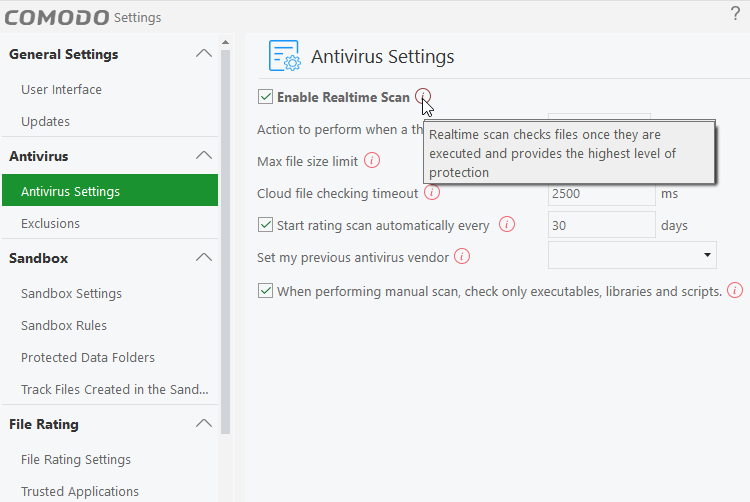Click the Cloud file checking timeout label
Image resolution: width=750 pixels, height=502 pixels.
click(x=337, y=193)
